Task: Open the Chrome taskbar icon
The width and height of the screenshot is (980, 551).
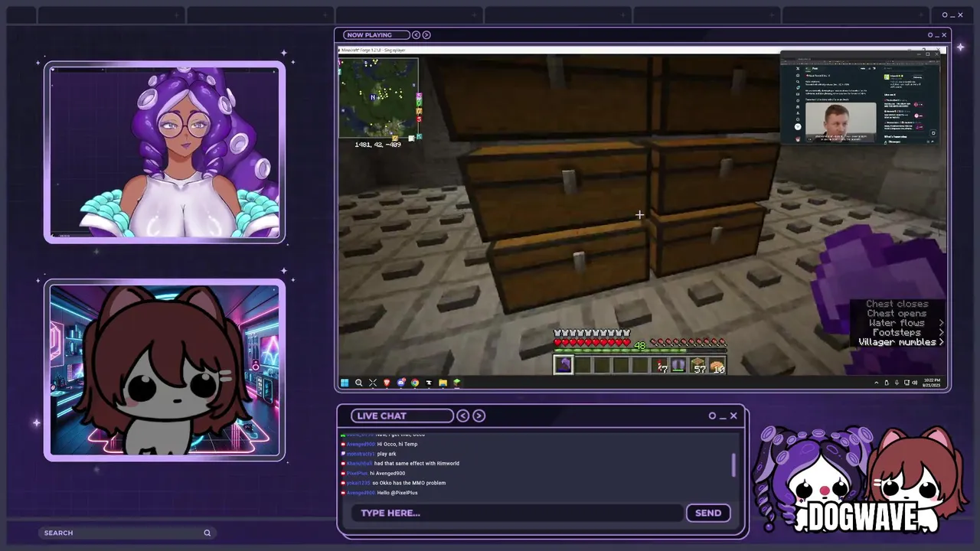Action: pos(415,383)
